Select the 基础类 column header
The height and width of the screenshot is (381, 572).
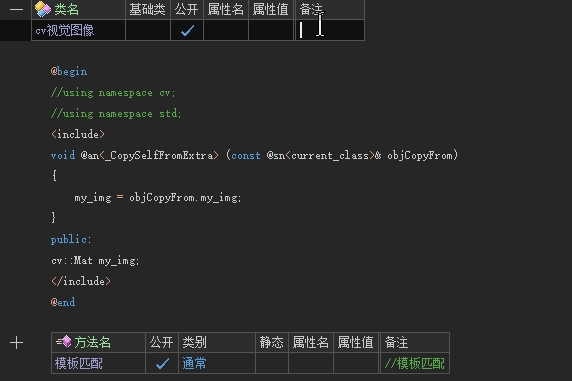[x=148, y=9]
